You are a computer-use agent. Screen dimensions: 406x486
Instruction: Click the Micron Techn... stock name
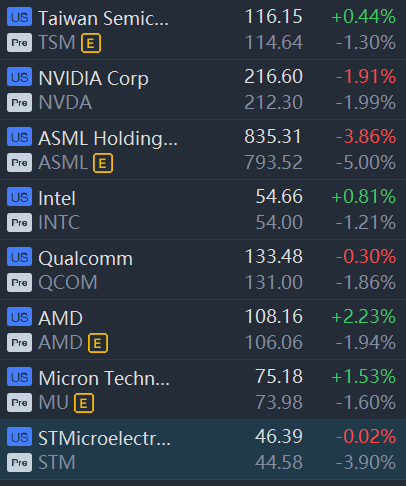pos(104,378)
